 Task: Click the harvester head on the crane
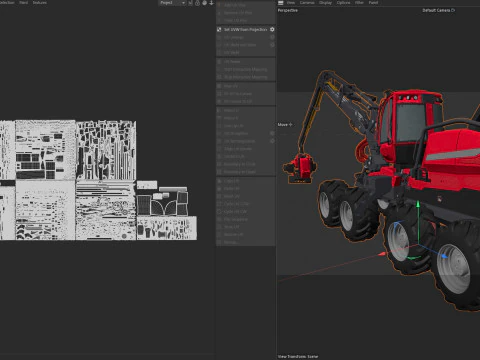300,168
